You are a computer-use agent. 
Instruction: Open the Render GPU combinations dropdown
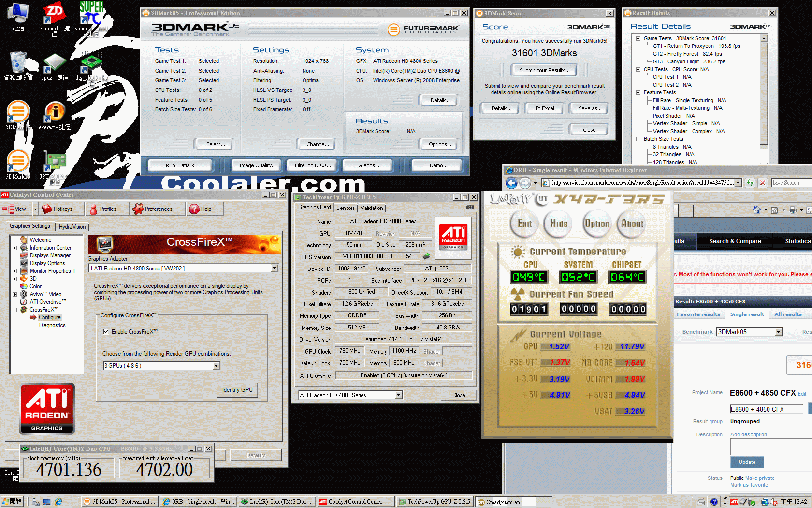(216, 366)
